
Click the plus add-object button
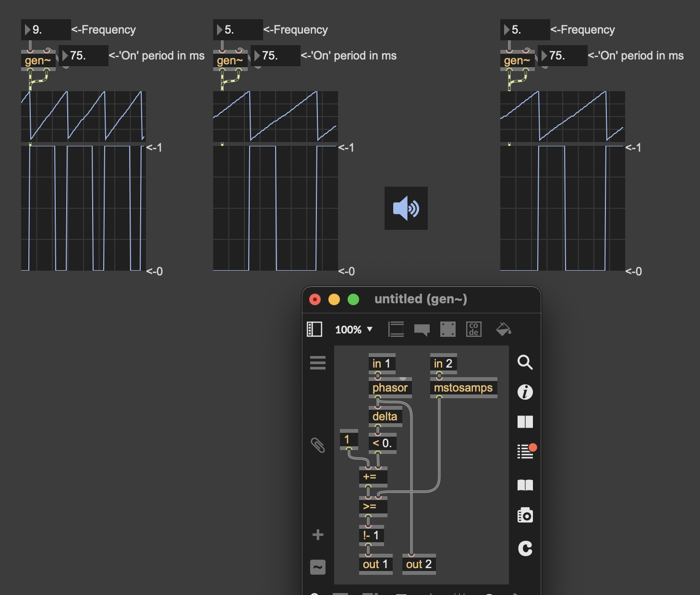coord(318,535)
